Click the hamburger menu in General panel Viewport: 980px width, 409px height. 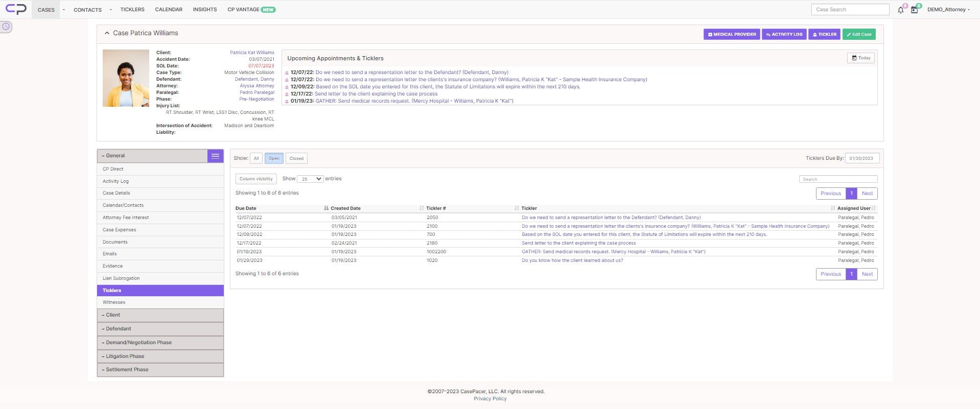(x=215, y=156)
